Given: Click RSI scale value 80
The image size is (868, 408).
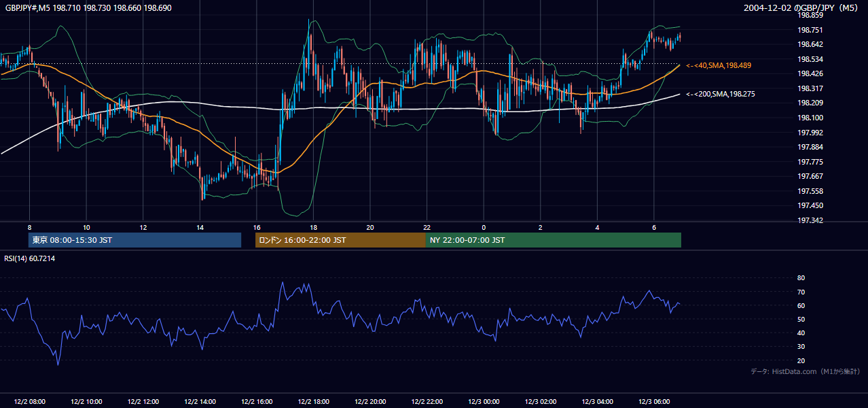Looking at the screenshot, I should 801,278.
